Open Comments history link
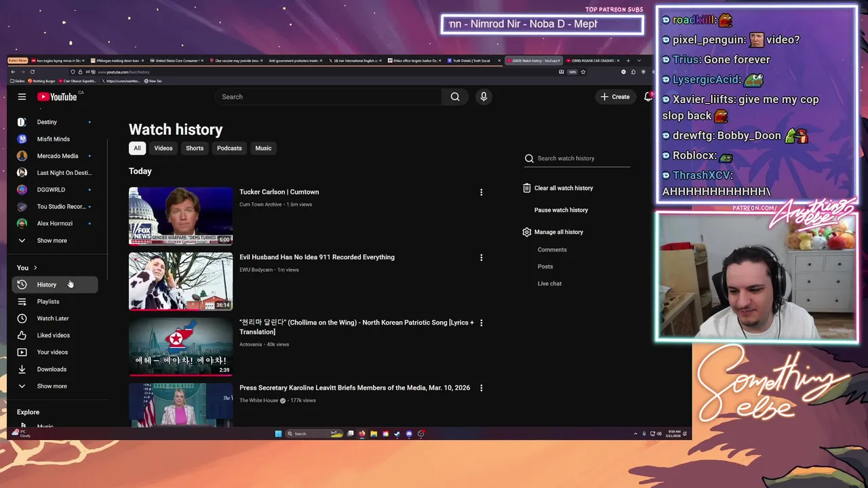 coord(552,249)
